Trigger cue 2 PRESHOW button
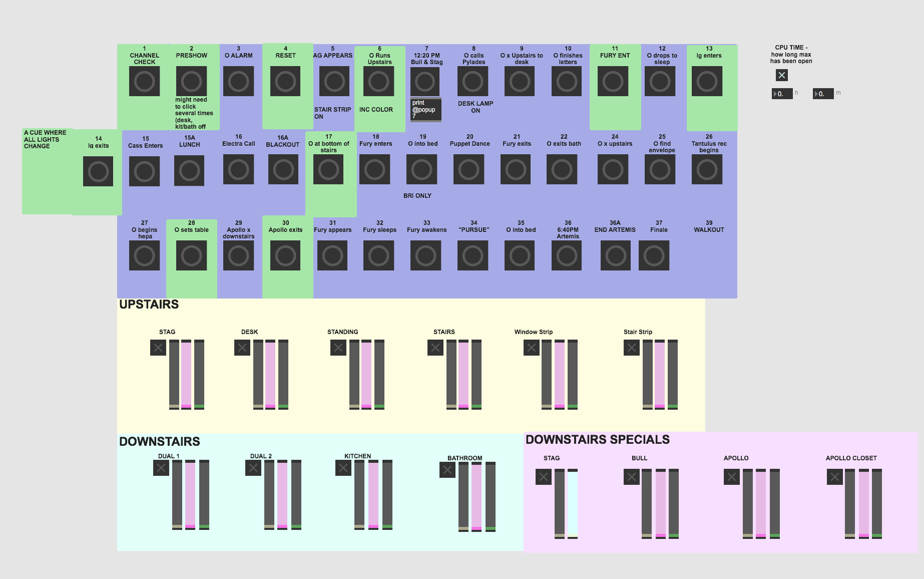The height and width of the screenshot is (579, 924). pyautogui.click(x=191, y=81)
